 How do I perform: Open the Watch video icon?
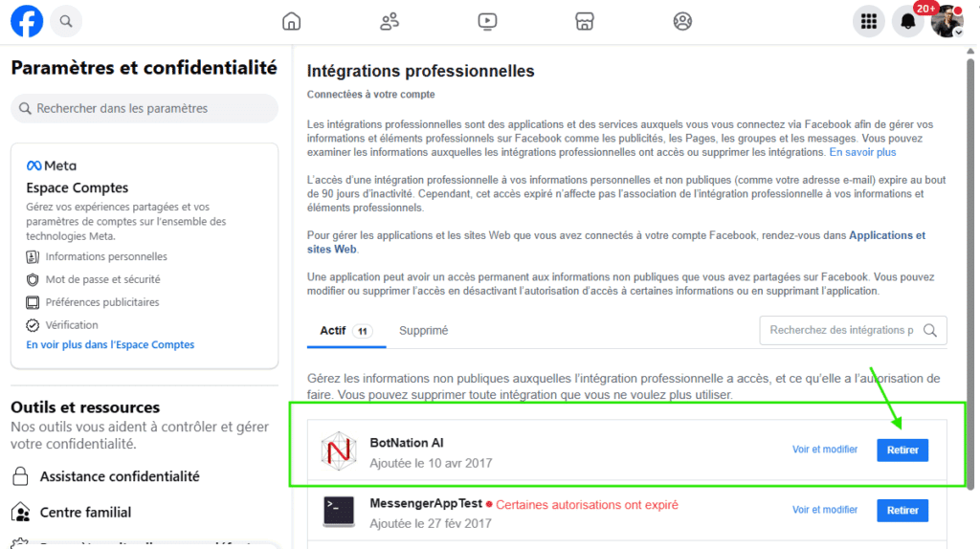click(487, 21)
